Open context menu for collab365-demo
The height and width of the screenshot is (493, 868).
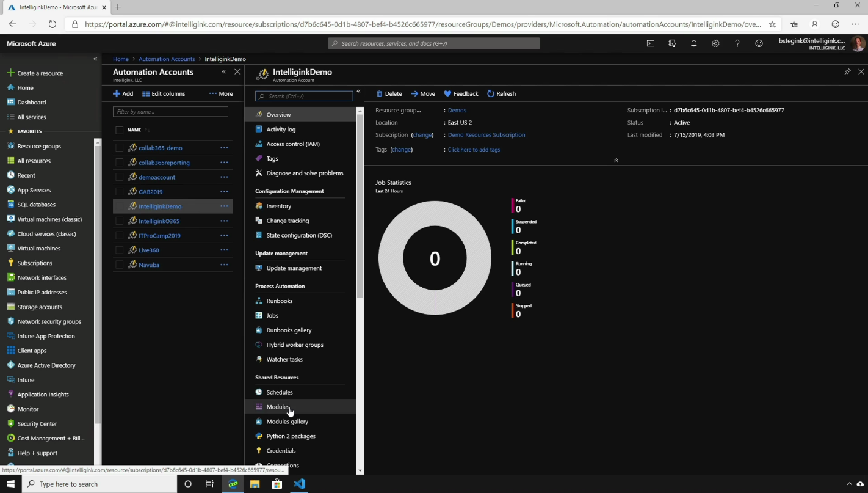224,148
